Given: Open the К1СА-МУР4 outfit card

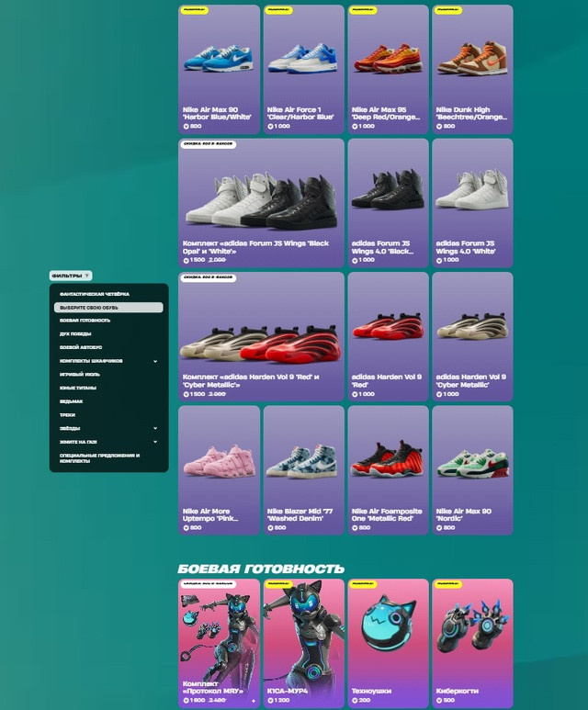Looking at the screenshot, I should [303, 644].
